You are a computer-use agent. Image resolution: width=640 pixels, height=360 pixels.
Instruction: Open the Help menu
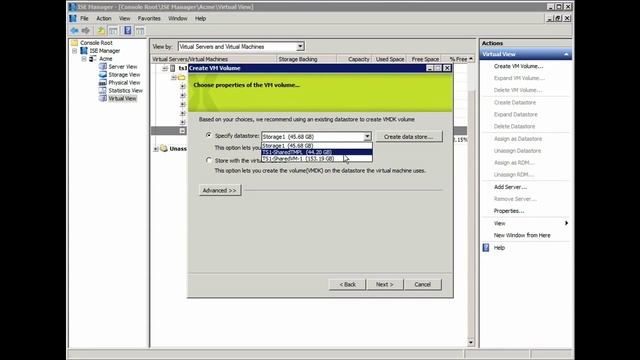click(200, 18)
